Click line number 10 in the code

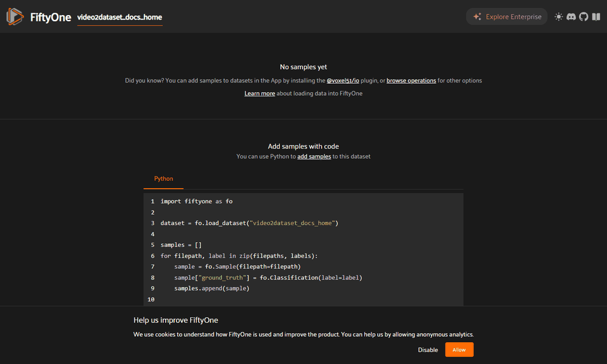coord(151,299)
